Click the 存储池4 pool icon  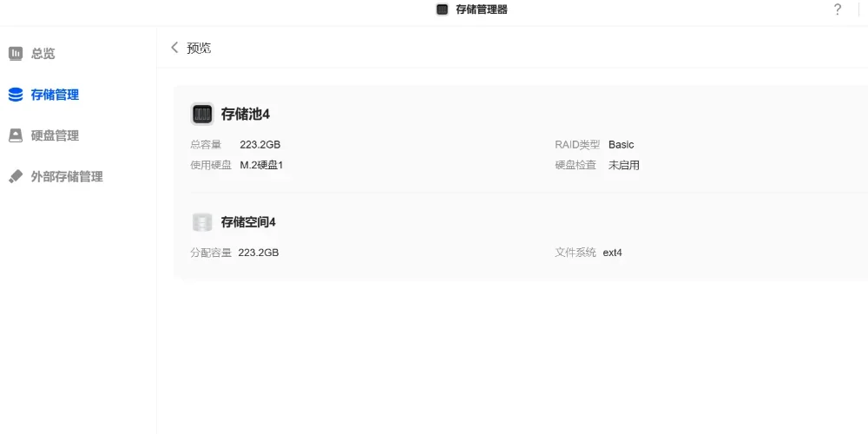[x=202, y=114]
